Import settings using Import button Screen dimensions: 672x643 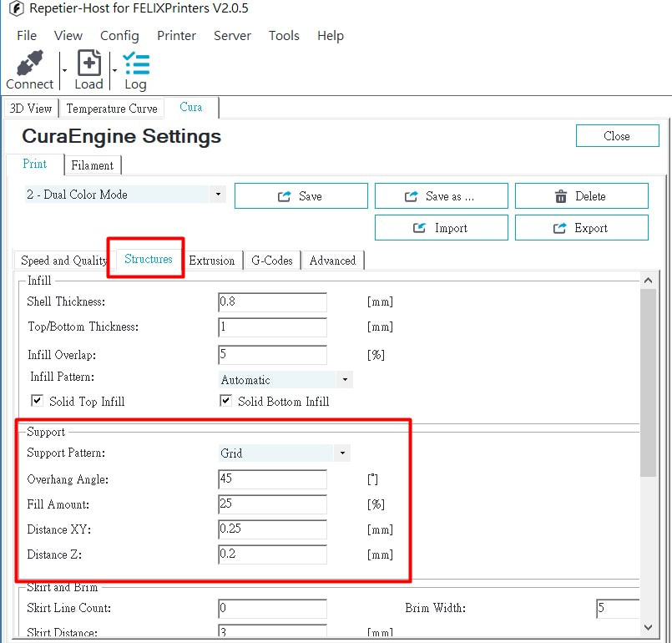click(441, 228)
